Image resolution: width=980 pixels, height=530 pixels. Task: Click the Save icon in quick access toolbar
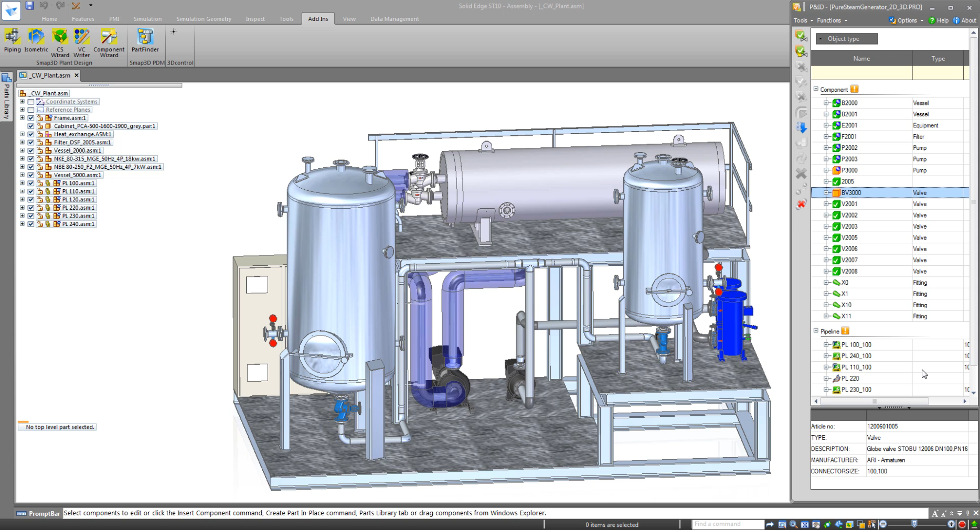click(x=30, y=6)
